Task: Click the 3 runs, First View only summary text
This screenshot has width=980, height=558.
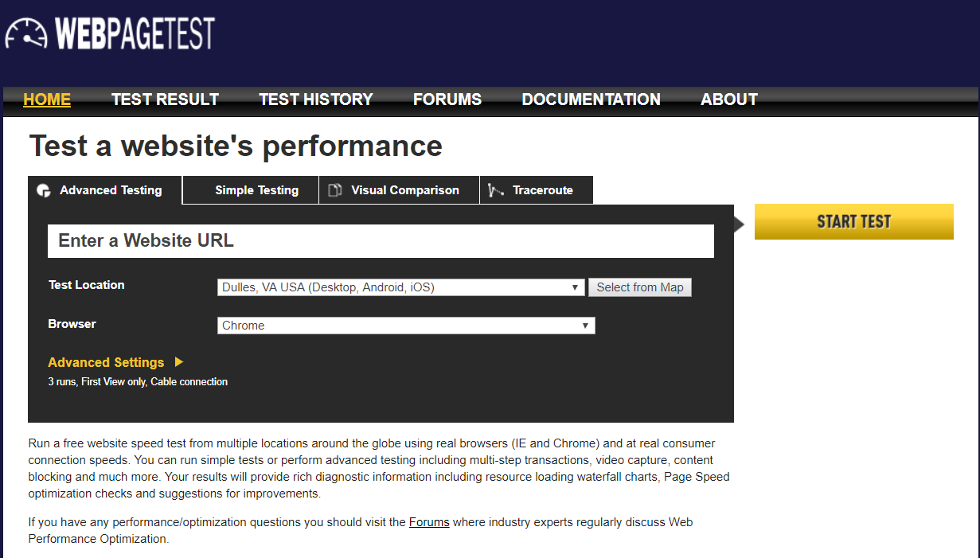Action: [x=138, y=382]
